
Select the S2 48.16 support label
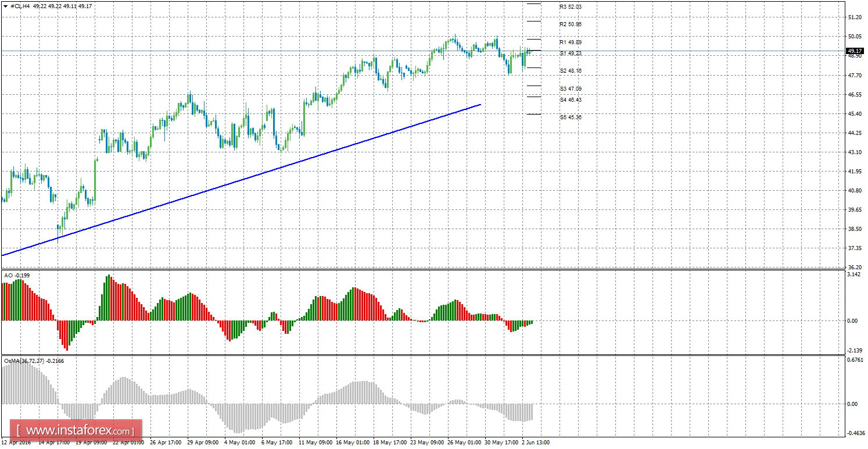pos(570,71)
